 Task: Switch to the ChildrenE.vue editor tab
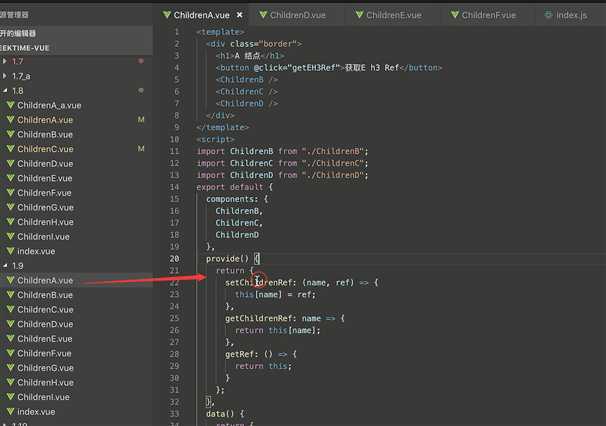pos(393,15)
